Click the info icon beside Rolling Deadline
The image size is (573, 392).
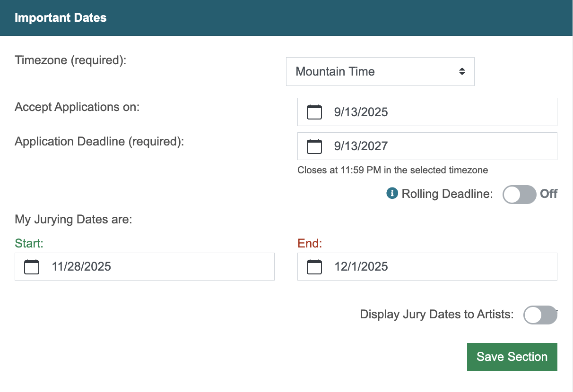pos(392,194)
